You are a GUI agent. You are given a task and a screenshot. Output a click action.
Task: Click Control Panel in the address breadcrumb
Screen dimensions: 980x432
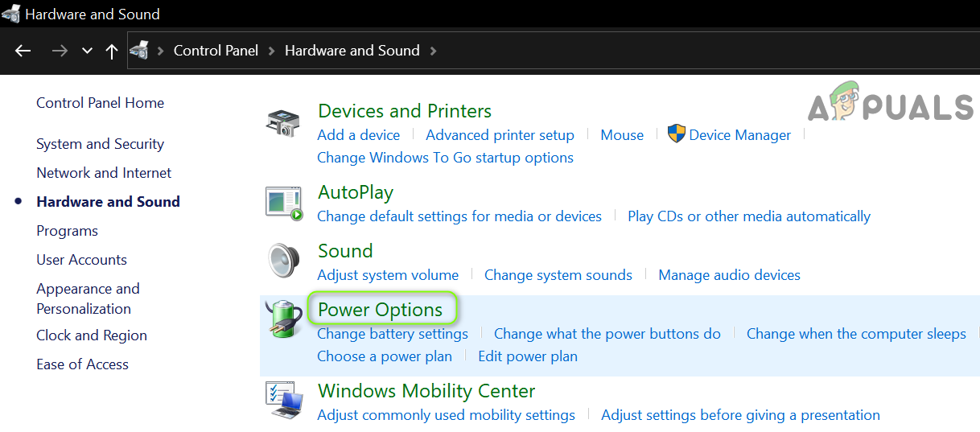[216, 51]
